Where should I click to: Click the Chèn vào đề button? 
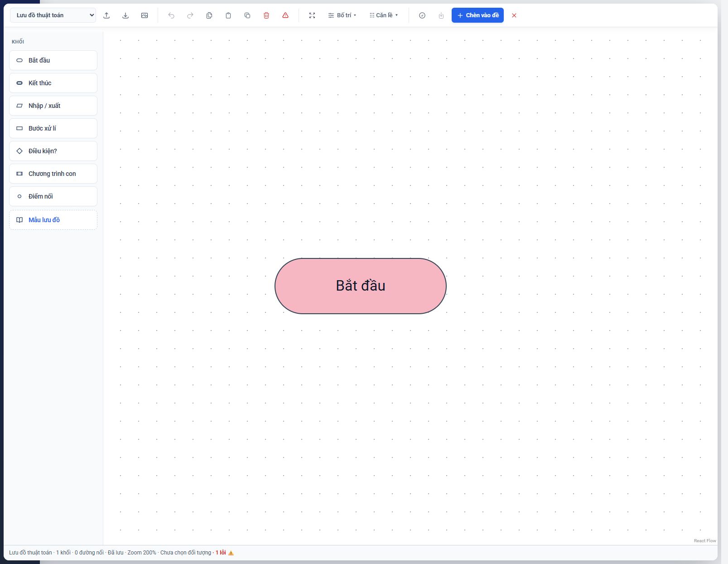(477, 15)
